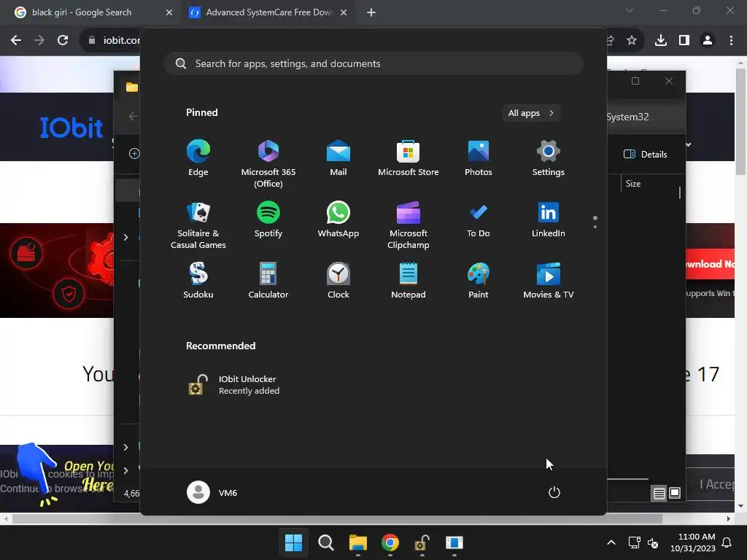The image size is (747, 560).
Task: Launch WhatsApp from pinned apps
Action: pos(338,219)
